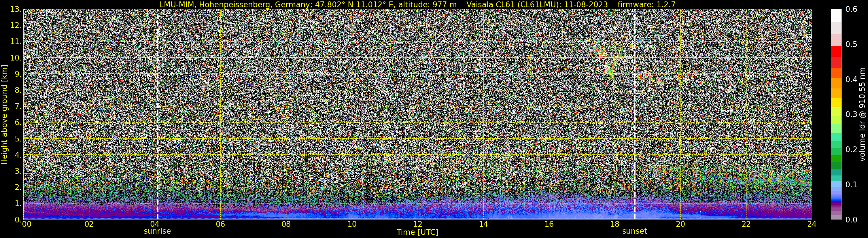Viewport: 868px width, 238px height.
Task: Click the '24' time axis tick label
Action: click(x=812, y=224)
